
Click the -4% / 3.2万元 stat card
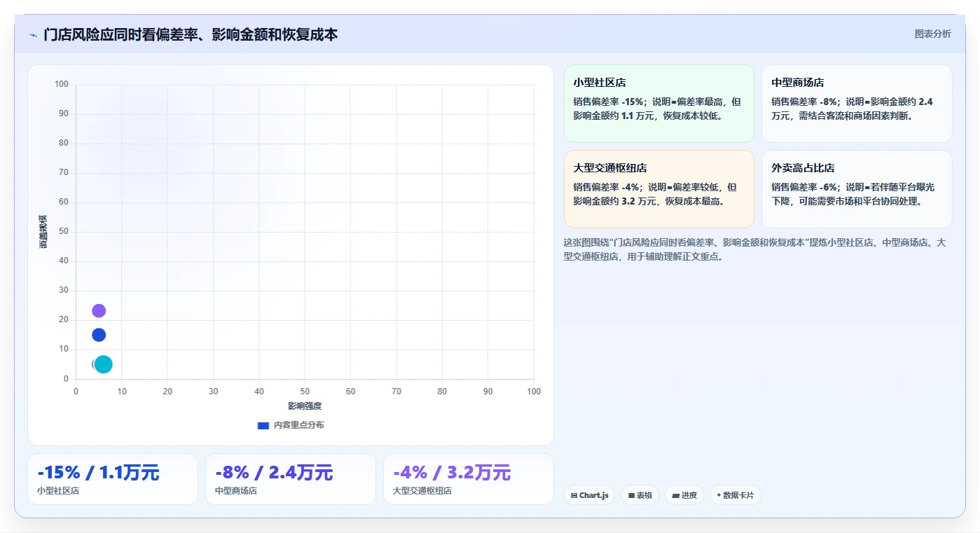point(469,479)
